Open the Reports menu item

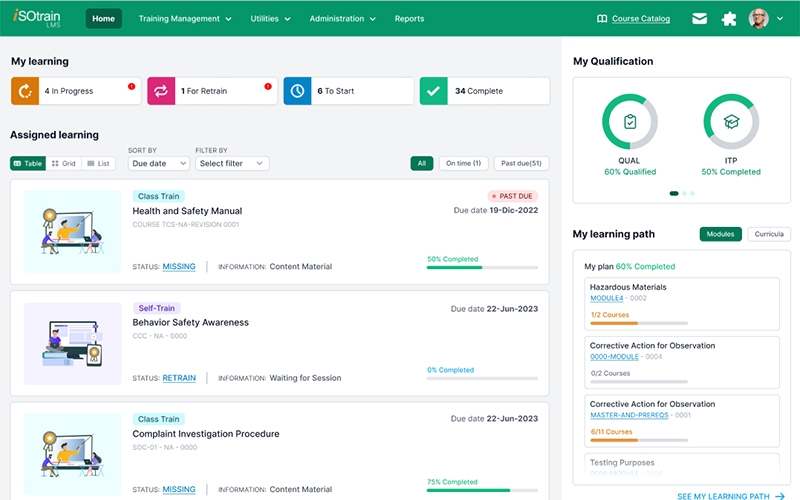click(x=409, y=18)
